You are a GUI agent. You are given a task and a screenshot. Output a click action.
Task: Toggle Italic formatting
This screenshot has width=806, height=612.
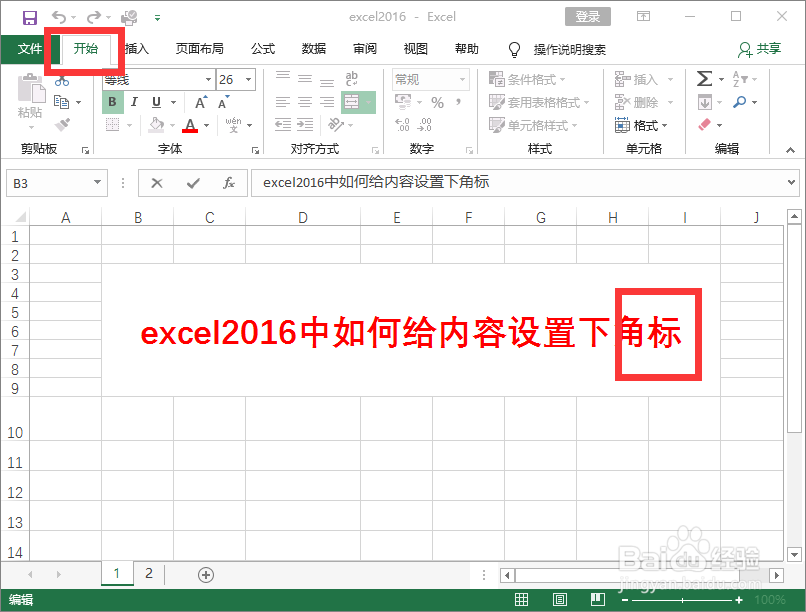tap(134, 102)
